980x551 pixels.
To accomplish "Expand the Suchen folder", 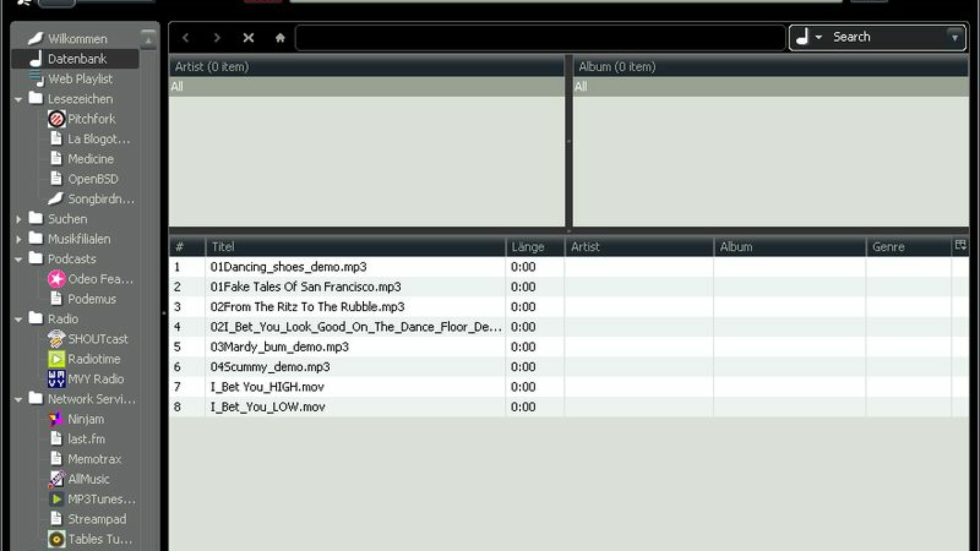I will [18, 219].
